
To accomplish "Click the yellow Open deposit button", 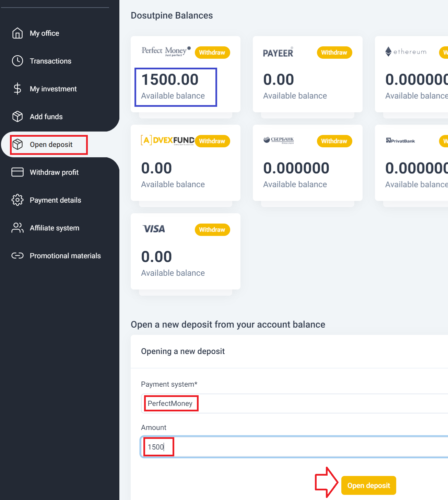I will [x=369, y=486].
